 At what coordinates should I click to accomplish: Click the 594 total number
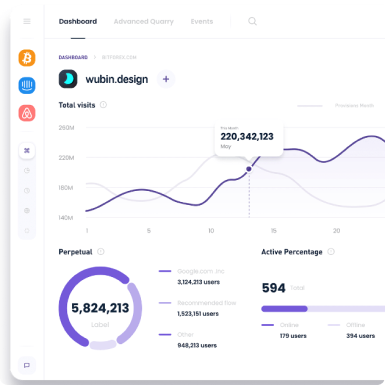273,288
